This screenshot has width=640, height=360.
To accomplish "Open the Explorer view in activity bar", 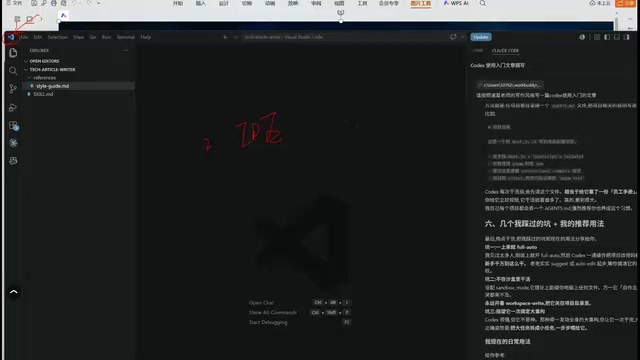I will coord(13,53).
